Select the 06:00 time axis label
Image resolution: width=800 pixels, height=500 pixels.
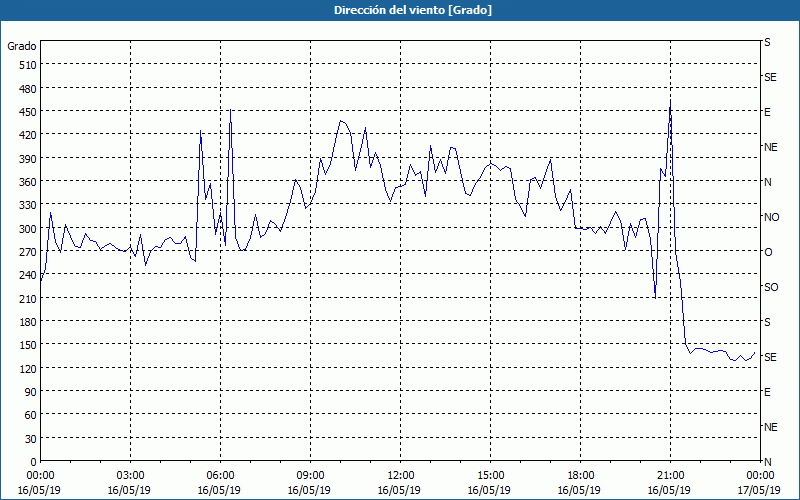click(x=220, y=476)
